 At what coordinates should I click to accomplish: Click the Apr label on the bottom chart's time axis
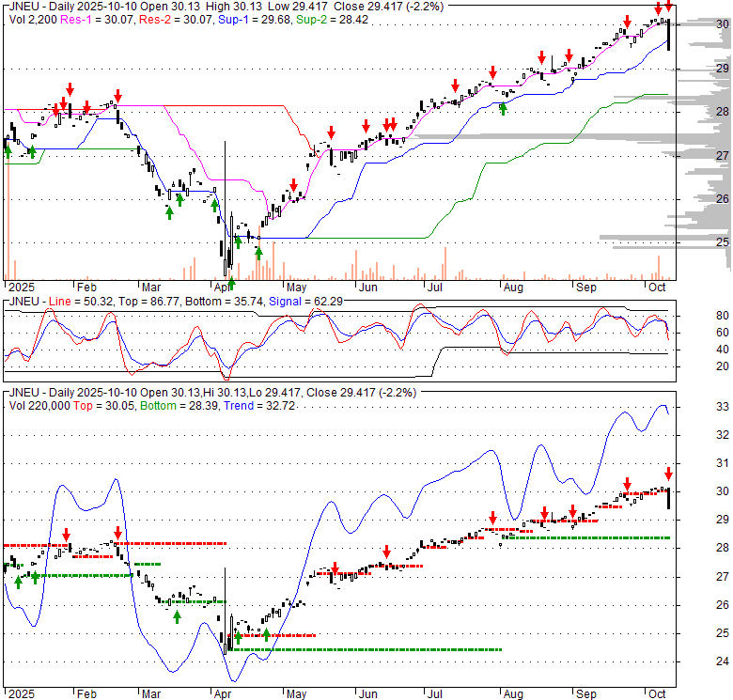[223, 693]
